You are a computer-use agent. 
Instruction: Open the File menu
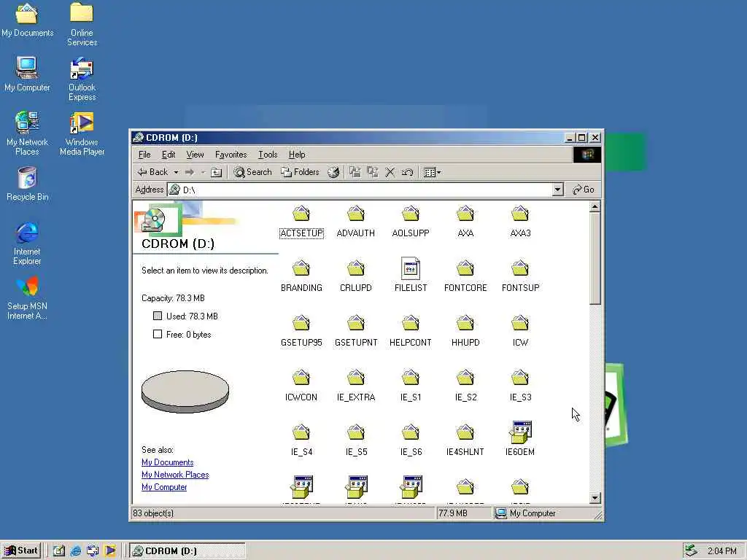pos(144,155)
